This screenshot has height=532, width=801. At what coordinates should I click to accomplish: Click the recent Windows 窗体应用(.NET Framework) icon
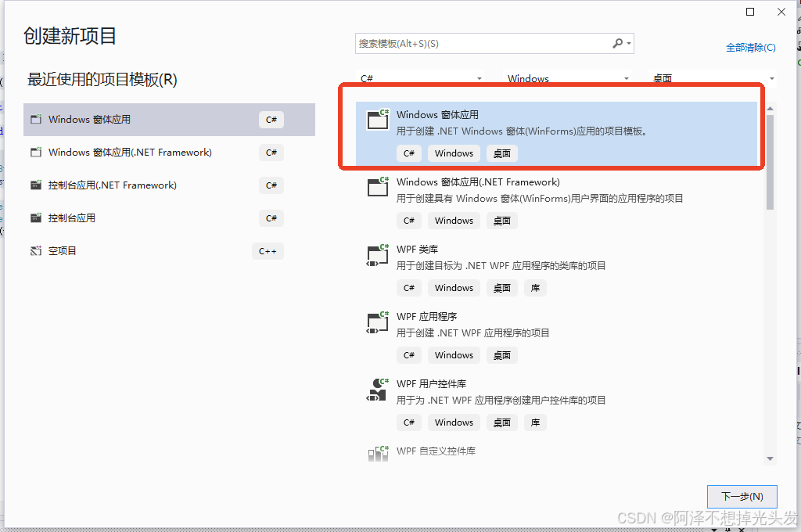tap(36, 153)
